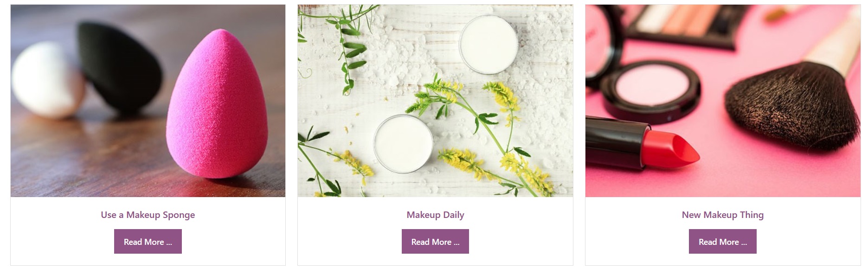Click Read More under Use a Makeup Sponge
The width and height of the screenshot is (868, 275).
tap(148, 242)
